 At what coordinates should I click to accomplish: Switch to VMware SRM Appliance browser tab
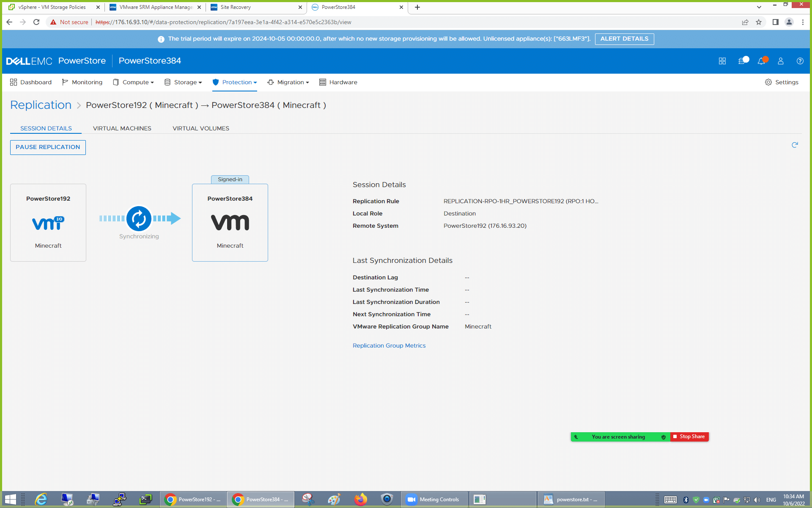(155, 7)
